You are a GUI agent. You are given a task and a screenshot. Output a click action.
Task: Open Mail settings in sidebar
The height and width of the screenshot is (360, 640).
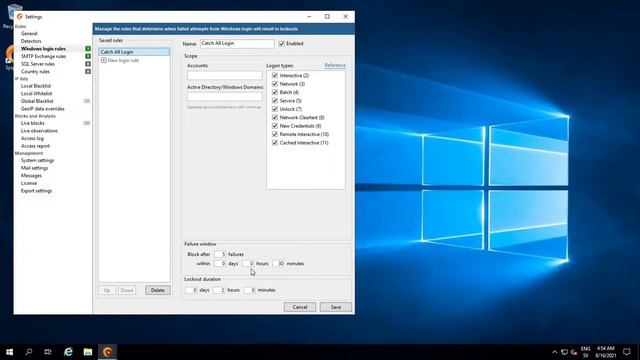click(x=34, y=168)
